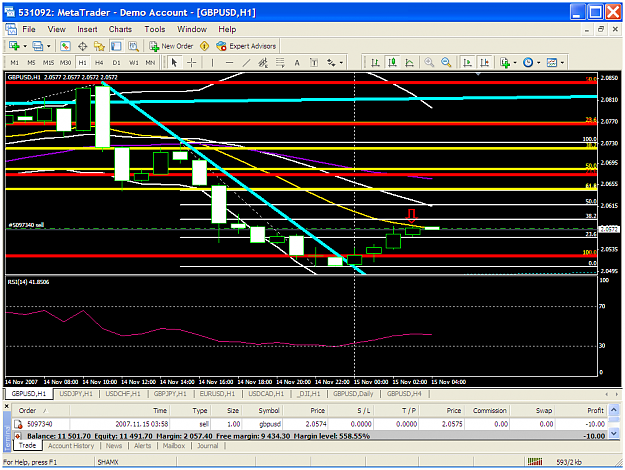Select the Vertical Line tool
The image size is (625, 470).
click(212, 63)
